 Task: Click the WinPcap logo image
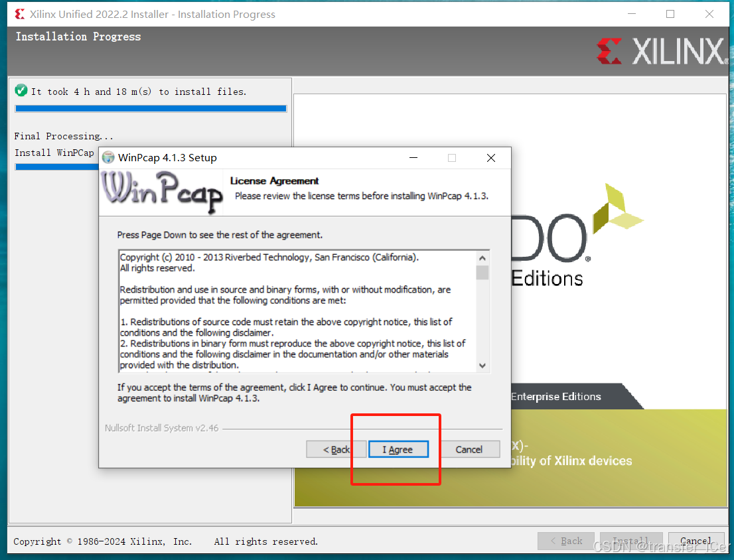(161, 192)
